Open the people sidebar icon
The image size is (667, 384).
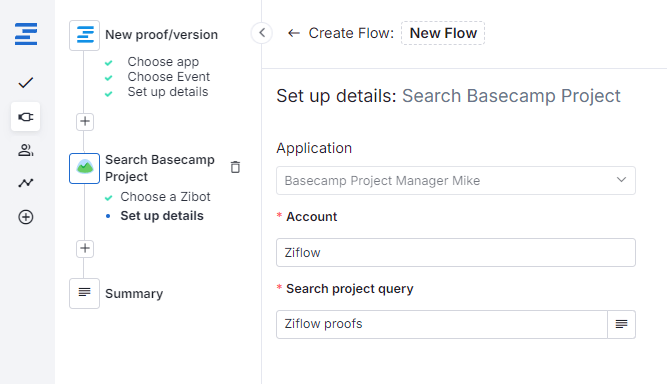coord(26,150)
